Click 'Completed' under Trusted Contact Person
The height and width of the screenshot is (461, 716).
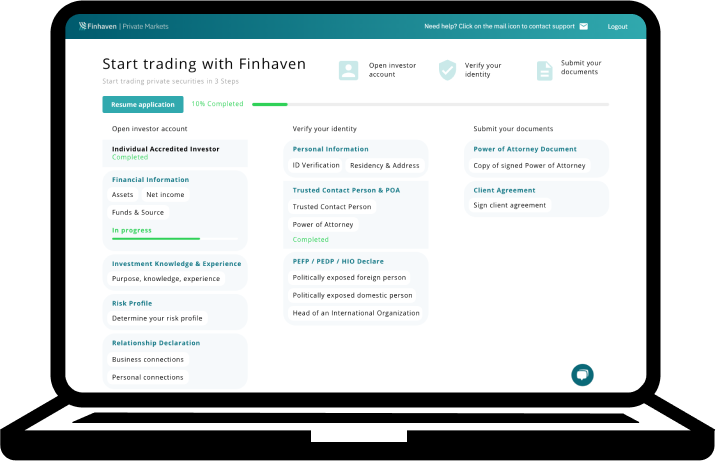coord(311,240)
